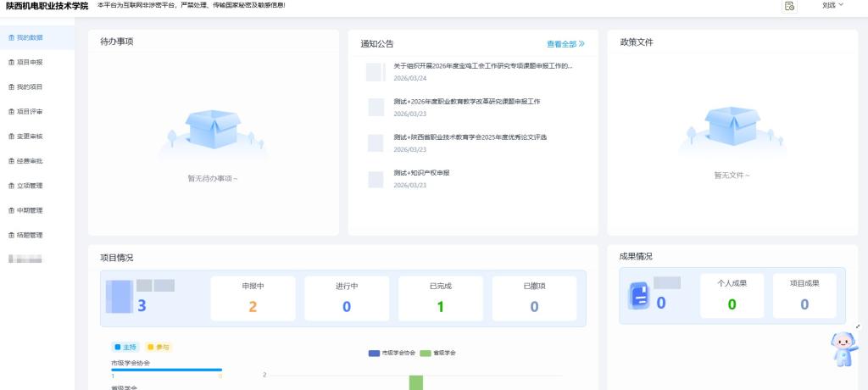Click thumbnail icon of 知识产权申报 notice

[x=376, y=179]
